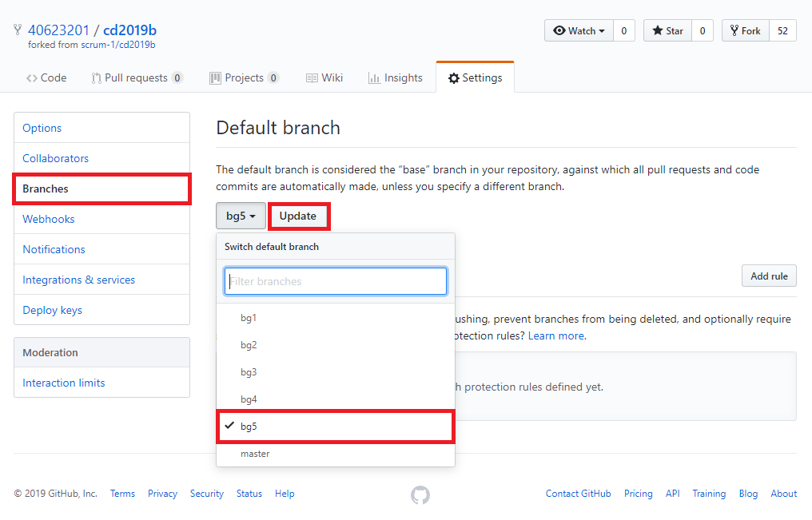
Task: Choose bg2 as default branch
Action: (x=336, y=344)
